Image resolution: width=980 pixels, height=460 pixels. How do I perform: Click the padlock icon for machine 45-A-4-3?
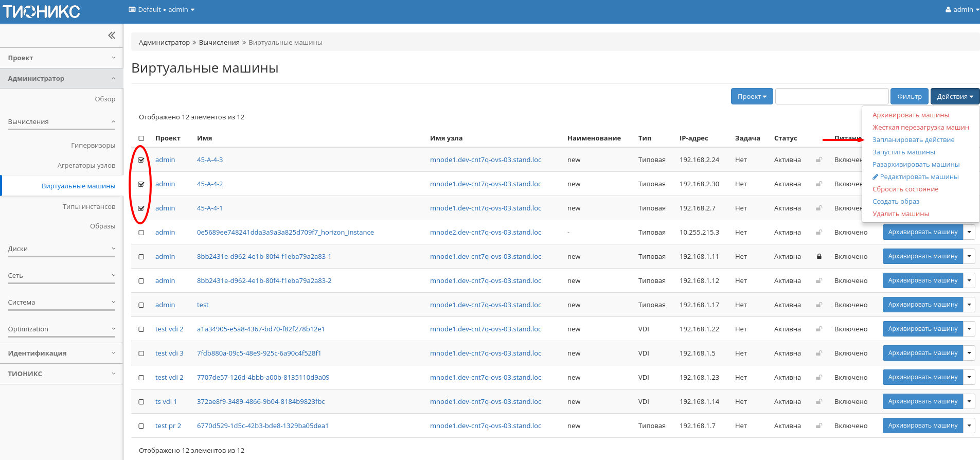click(819, 160)
